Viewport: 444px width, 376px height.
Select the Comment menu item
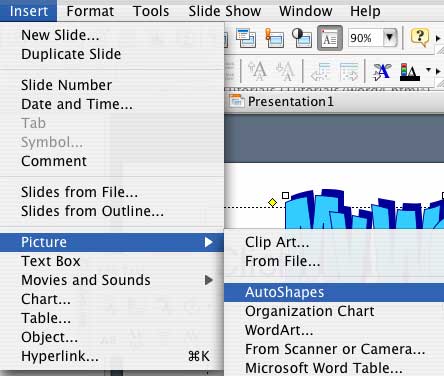point(112,161)
